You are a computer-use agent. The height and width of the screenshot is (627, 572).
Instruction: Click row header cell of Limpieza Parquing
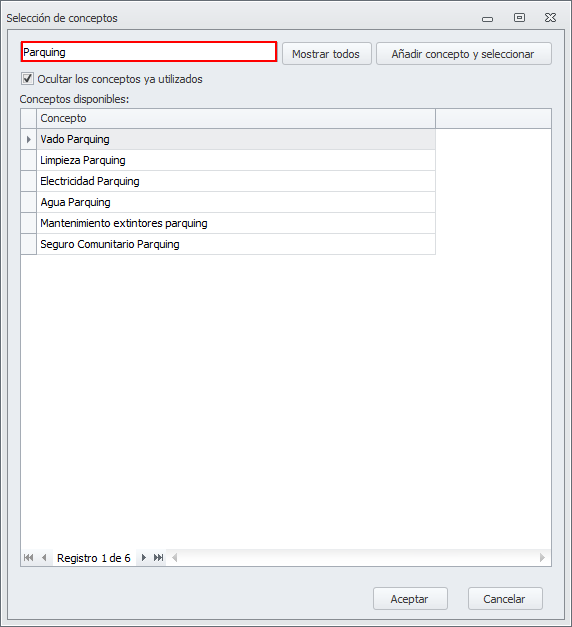[28, 160]
